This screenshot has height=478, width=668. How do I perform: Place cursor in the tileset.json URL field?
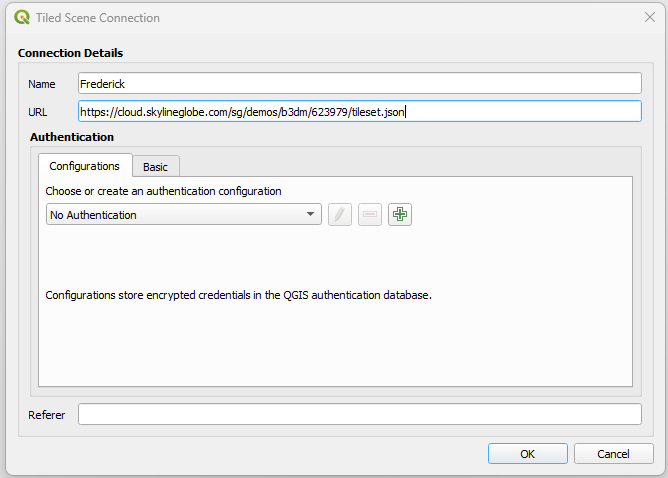[360, 111]
